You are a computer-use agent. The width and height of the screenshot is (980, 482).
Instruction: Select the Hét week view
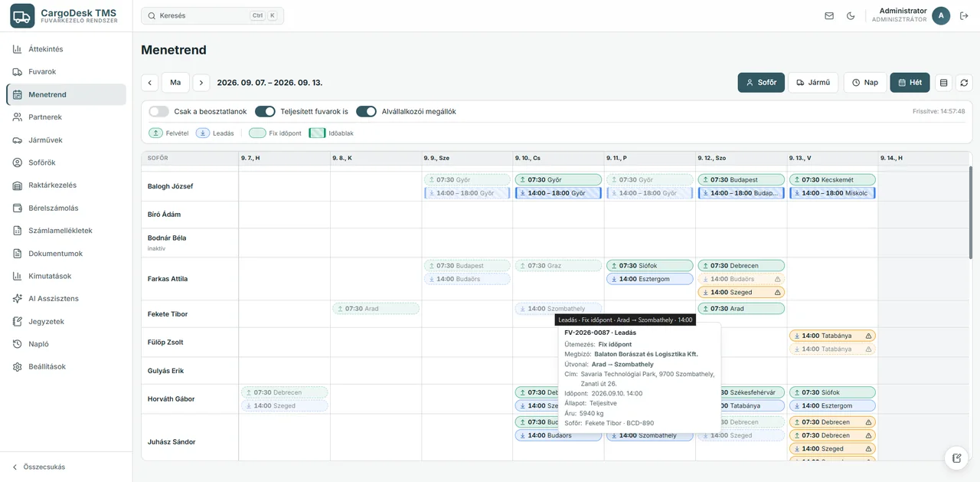click(x=910, y=83)
